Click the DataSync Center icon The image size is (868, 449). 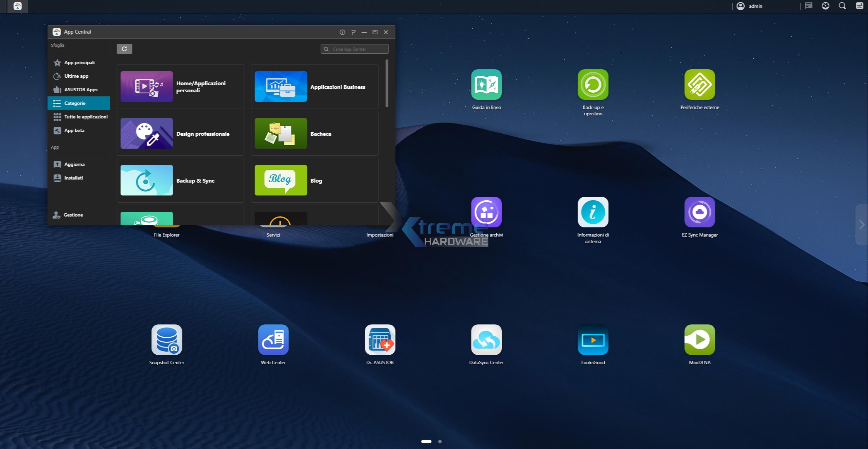point(486,340)
